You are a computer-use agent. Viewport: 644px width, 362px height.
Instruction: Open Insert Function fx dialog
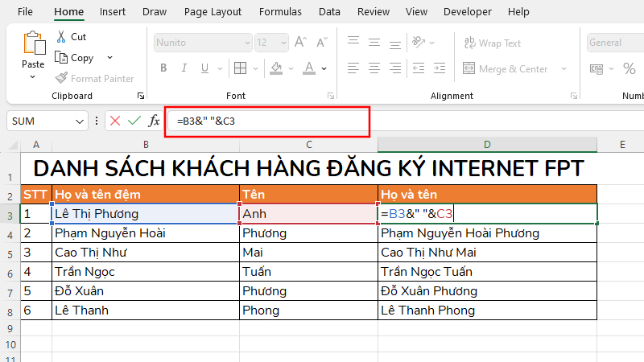[x=154, y=121]
